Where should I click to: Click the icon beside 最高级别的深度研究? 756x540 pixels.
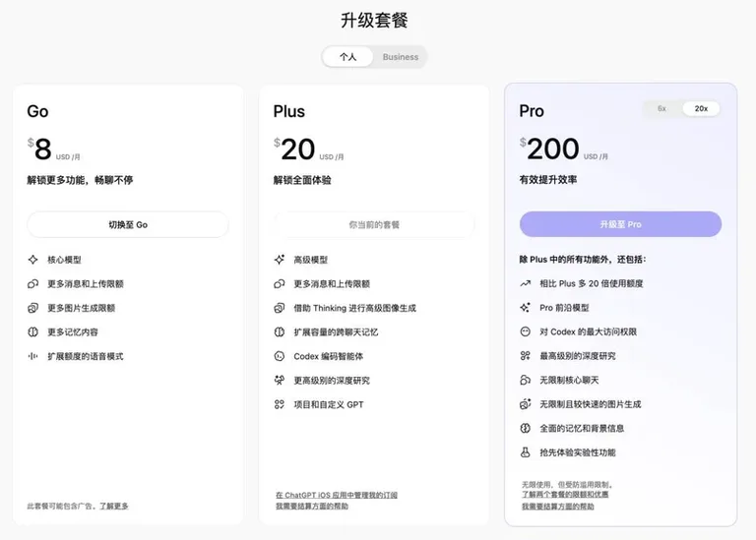[525, 355]
